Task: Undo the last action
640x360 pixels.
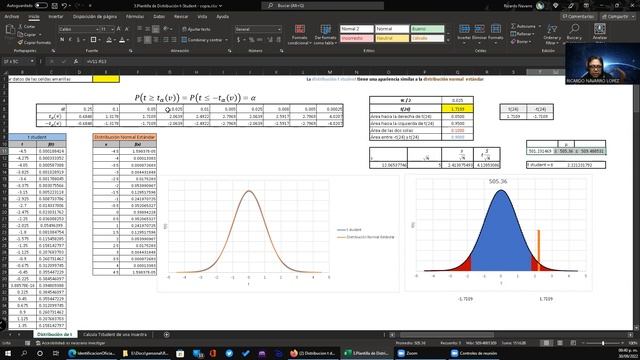Action: [x=64, y=6]
